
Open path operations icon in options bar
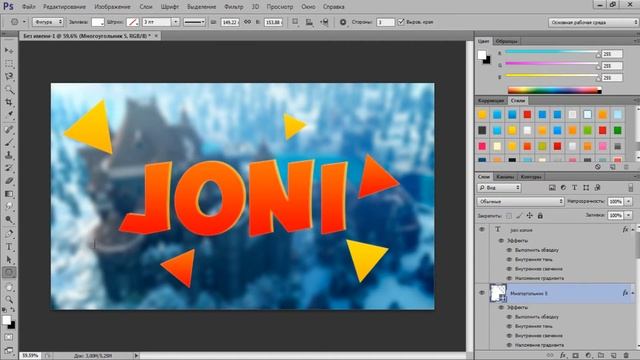(295, 22)
